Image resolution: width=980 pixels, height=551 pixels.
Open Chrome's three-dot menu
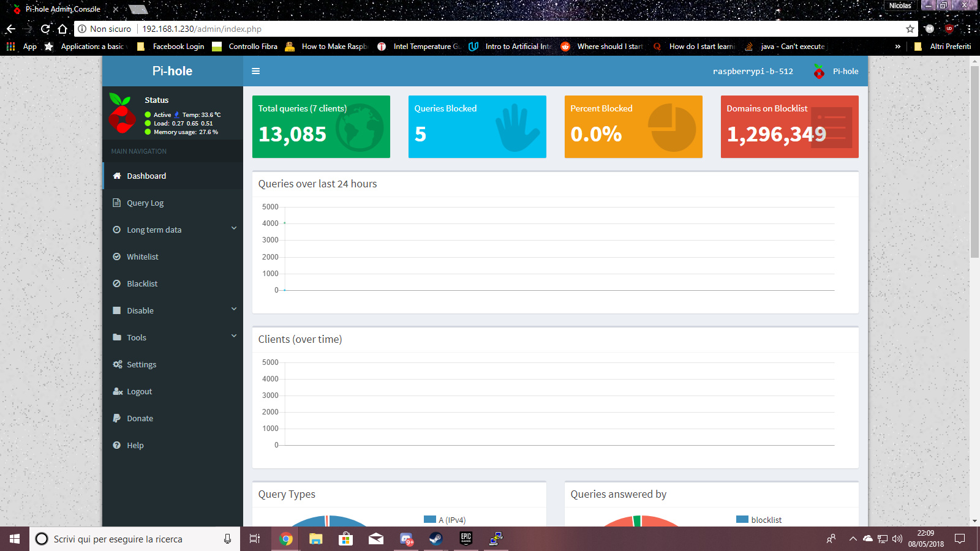tap(969, 29)
